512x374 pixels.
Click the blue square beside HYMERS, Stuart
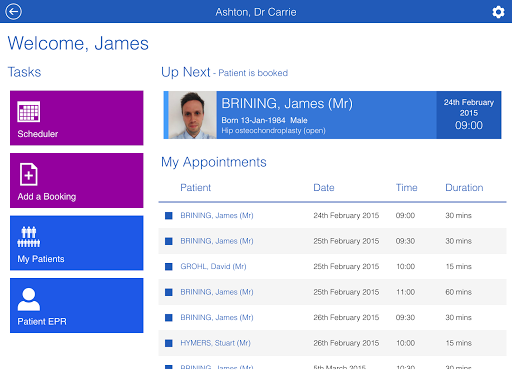[x=169, y=343]
